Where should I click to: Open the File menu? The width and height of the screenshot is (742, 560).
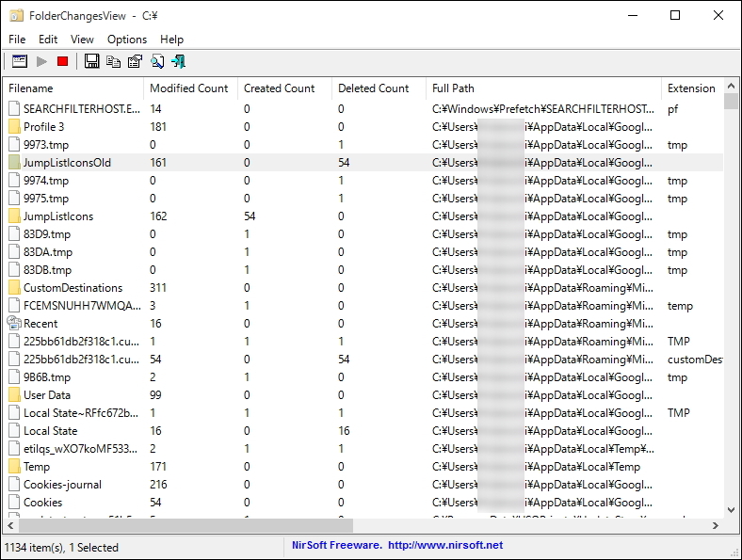pos(17,40)
